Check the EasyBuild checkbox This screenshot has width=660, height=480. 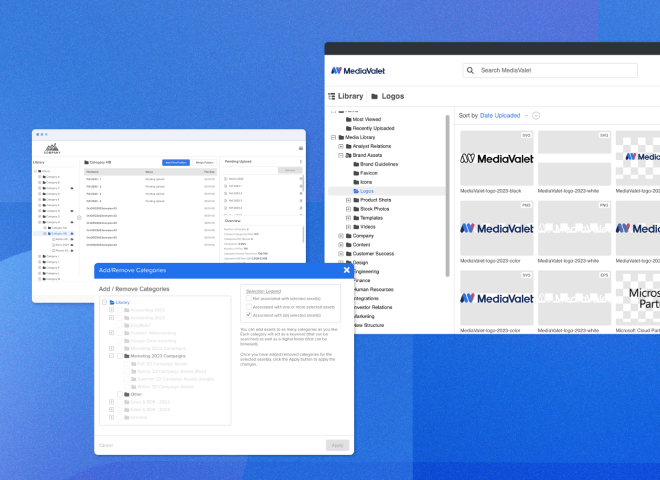[x=120, y=325]
